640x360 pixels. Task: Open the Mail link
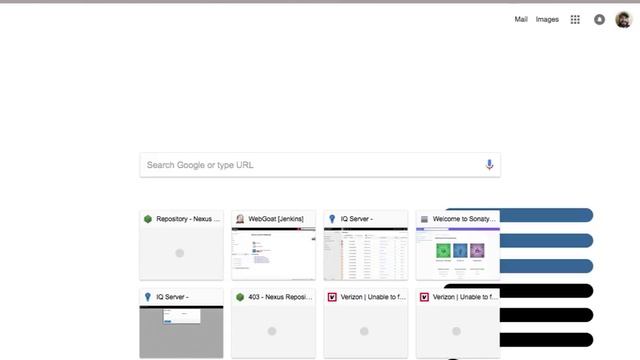521,19
